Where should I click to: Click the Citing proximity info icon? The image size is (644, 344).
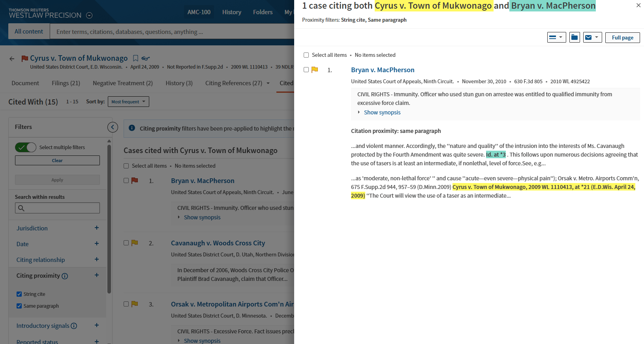[65, 276]
